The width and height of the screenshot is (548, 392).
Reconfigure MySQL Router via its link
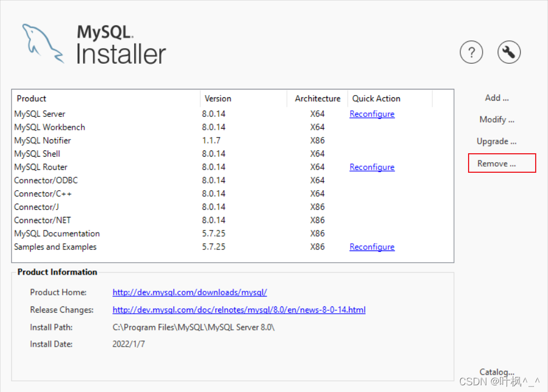point(372,167)
